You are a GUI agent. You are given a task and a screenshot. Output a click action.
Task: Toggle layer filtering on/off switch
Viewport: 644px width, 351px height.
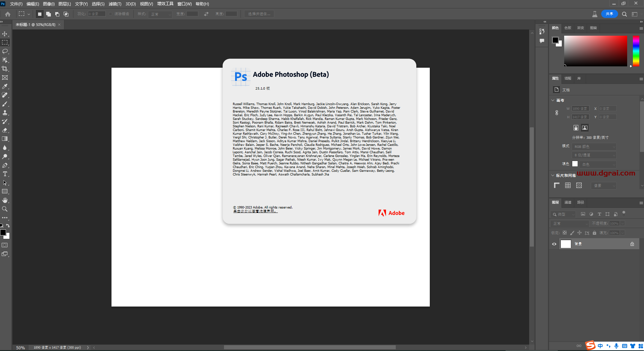pos(623,213)
